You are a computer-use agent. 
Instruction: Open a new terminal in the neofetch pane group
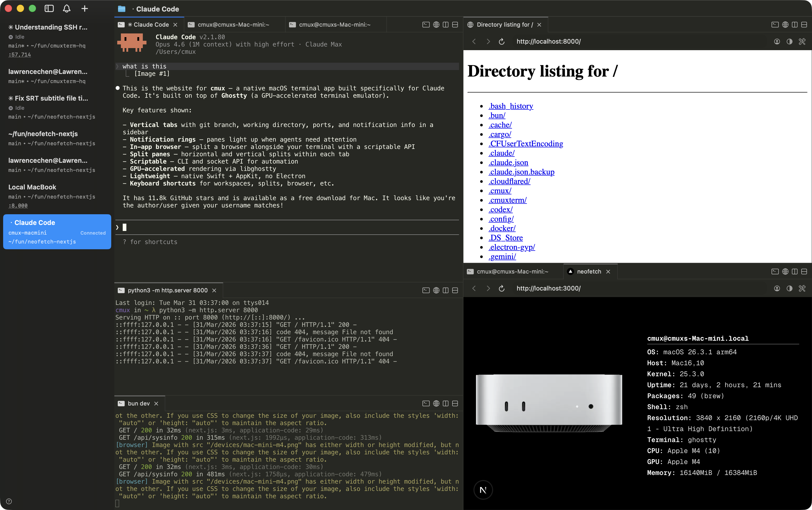(x=775, y=271)
